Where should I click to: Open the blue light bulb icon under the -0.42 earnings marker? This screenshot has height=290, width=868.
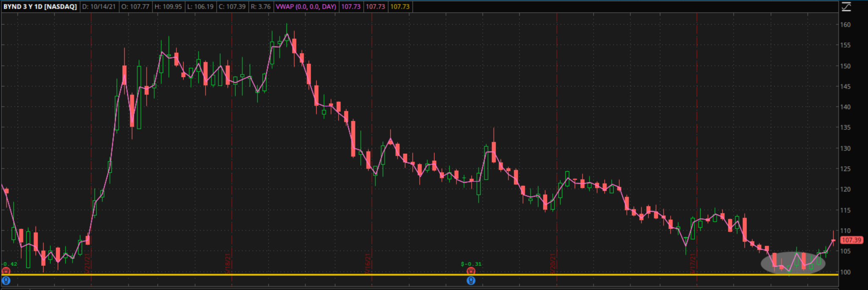click(x=6, y=280)
